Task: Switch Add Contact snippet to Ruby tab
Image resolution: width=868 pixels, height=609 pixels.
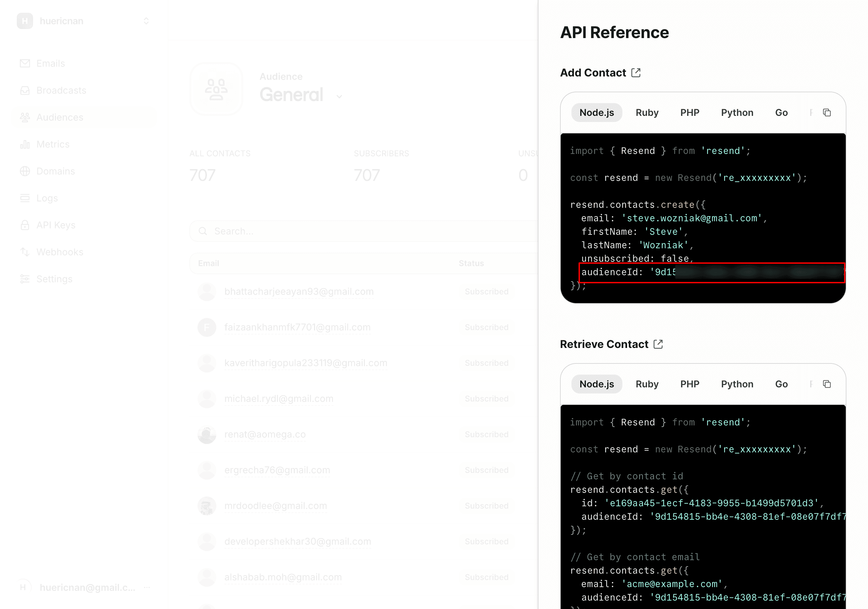Action: point(647,113)
